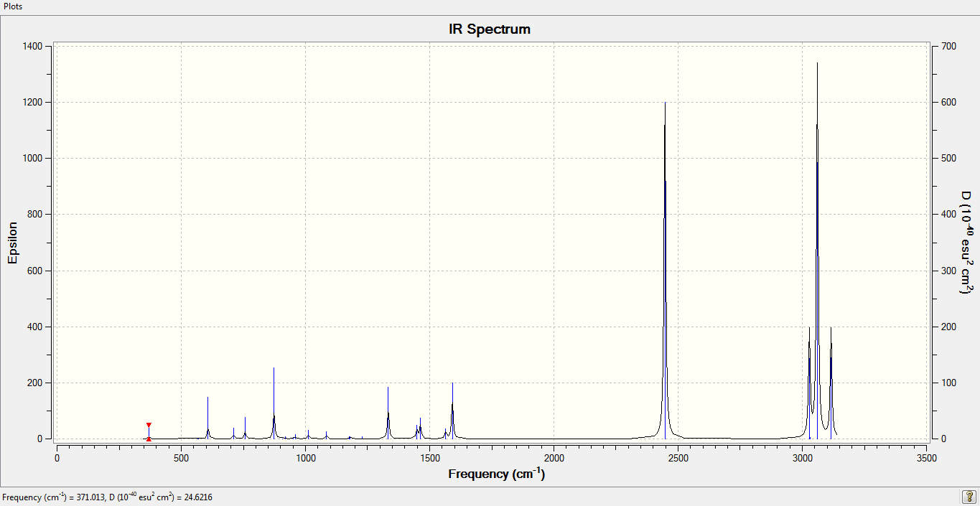980x506 pixels.
Task: Click the blue peak near 1330 cm-1
Action: coord(388,413)
